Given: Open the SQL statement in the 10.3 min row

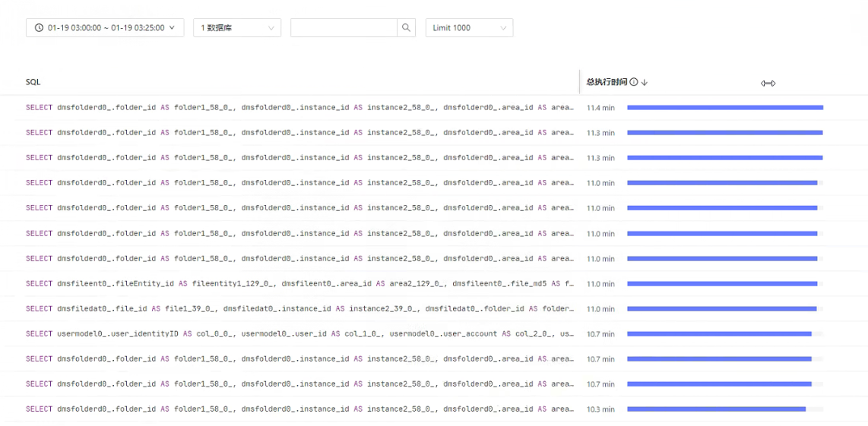Looking at the screenshot, I should [x=299, y=409].
